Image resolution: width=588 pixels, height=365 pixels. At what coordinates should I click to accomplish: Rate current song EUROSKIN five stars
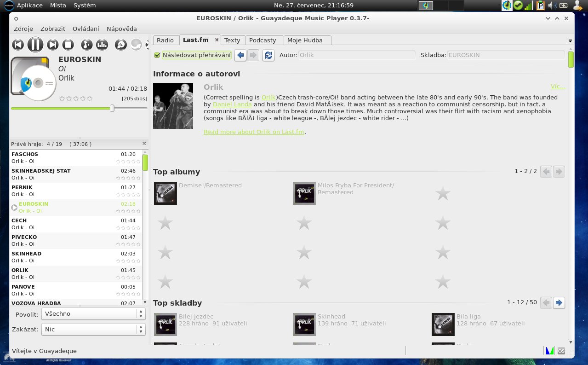90,98
